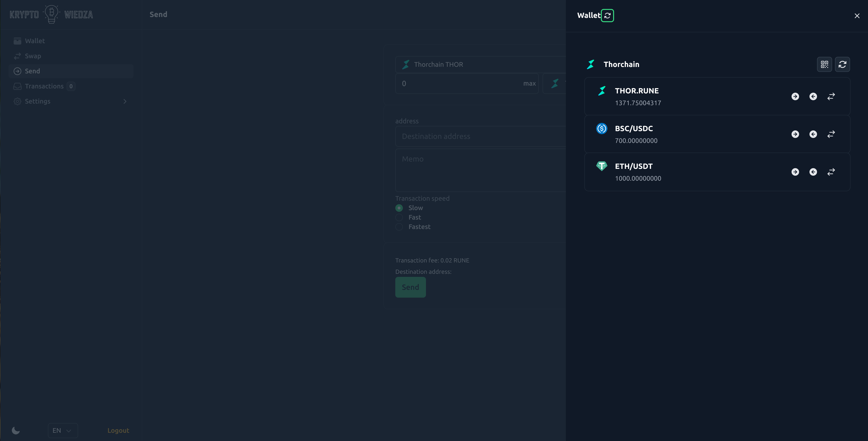Click send arrow for THOR.RUNE

point(795,97)
